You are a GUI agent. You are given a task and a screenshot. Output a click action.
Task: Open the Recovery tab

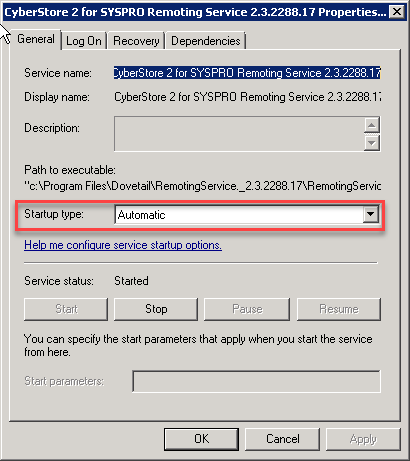(x=136, y=41)
